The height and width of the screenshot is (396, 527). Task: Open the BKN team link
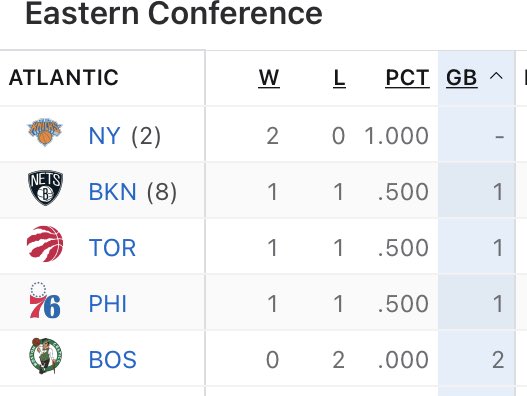pos(113,192)
